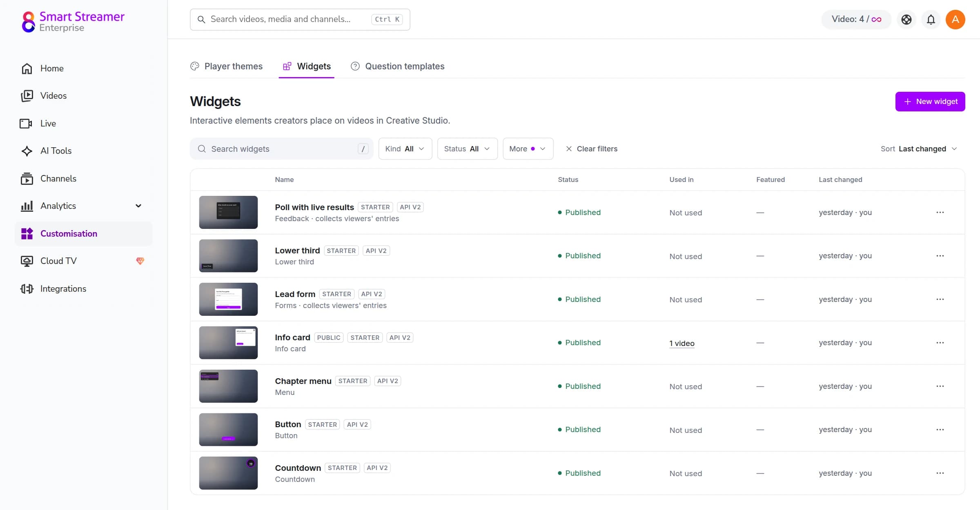Focus the Search widgets input
The width and height of the screenshot is (980, 510).
[x=281, y=149]
